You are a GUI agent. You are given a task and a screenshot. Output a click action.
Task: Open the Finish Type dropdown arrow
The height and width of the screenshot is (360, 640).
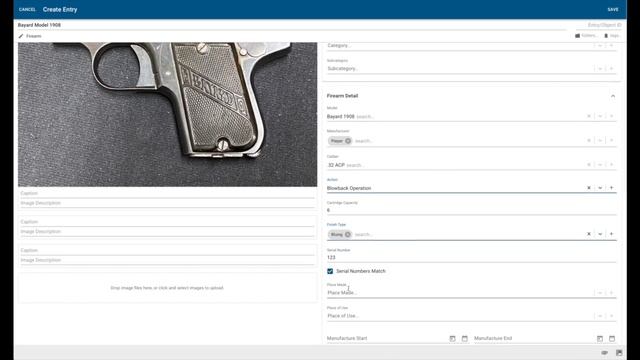pos(600,234)
